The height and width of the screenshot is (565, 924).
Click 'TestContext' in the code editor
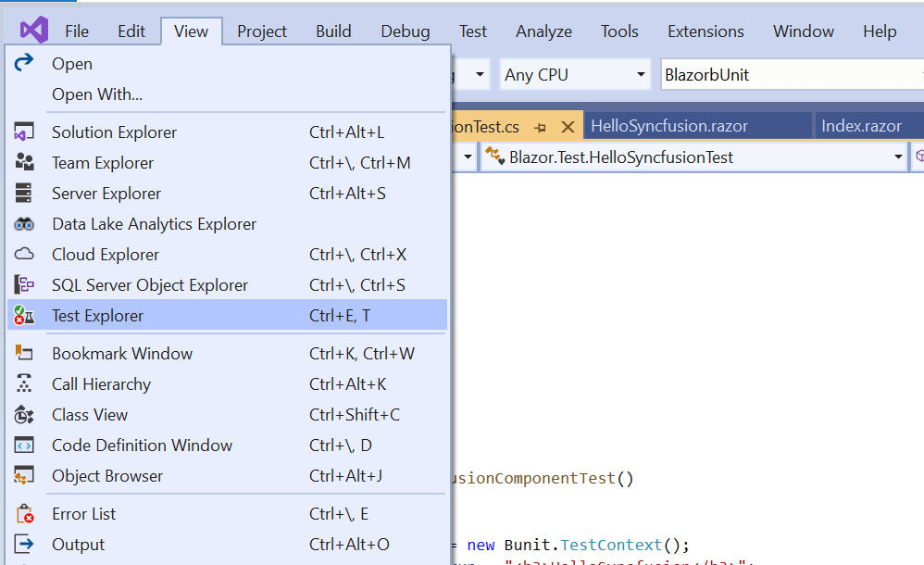click(611, 545)
